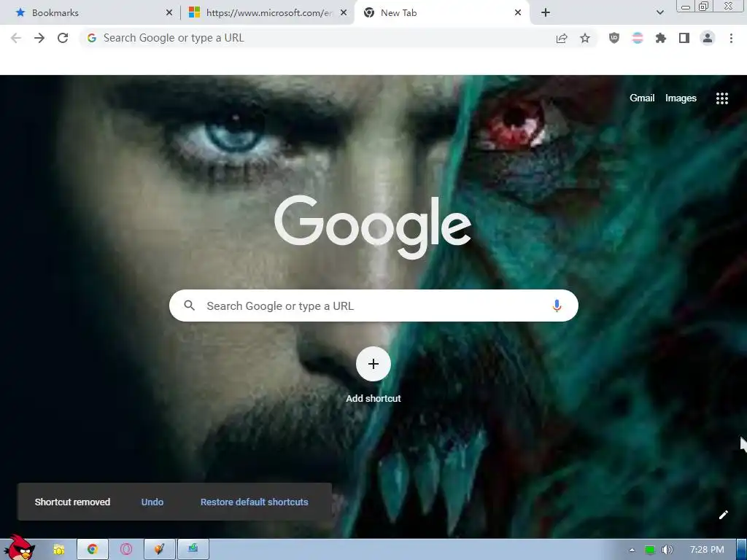The image size is (747, 560).
Task: Open the yellow folder taskbar icon
Action: click(x=58, y=550)
